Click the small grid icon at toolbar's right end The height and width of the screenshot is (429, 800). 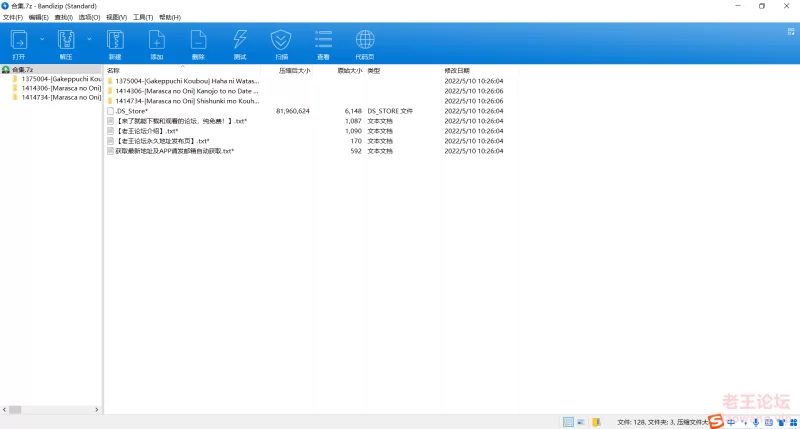click(791, 32)
